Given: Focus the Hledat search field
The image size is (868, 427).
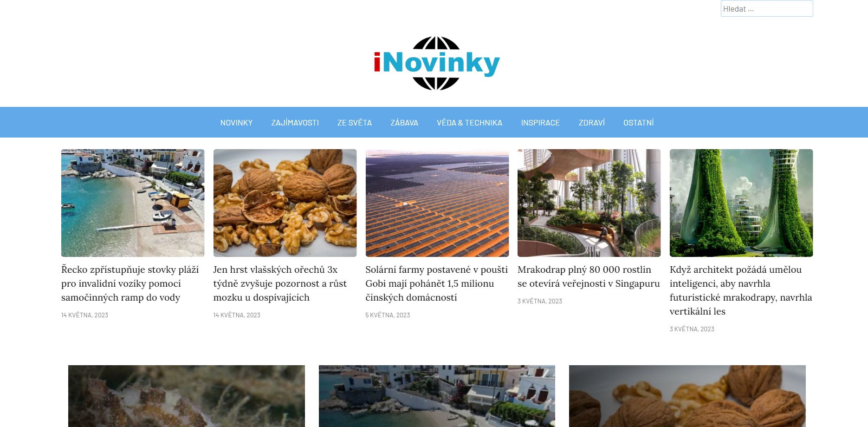Looking at the screenshot, I should [767, 8].
